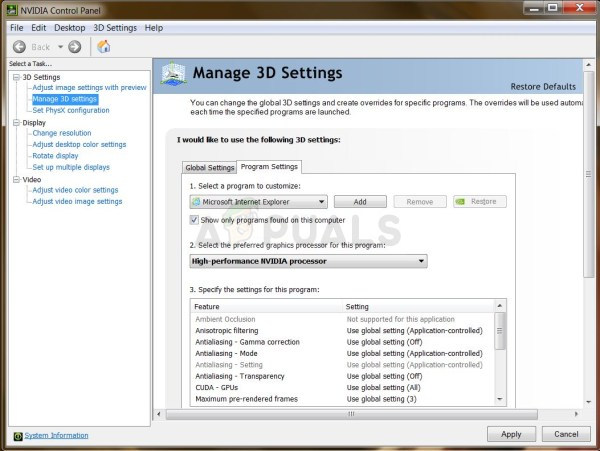Open the program selection dropdown

[x=258, y=202]
